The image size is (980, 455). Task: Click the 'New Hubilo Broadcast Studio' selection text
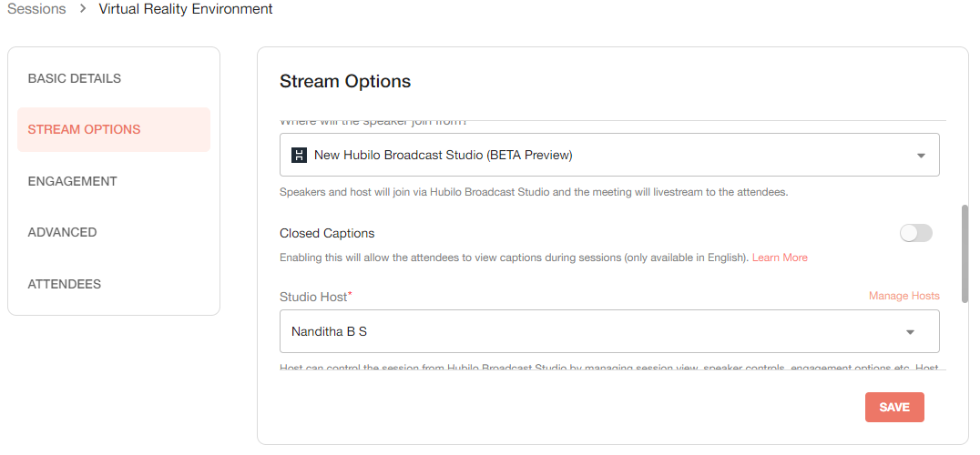click(x=443, y=155)
